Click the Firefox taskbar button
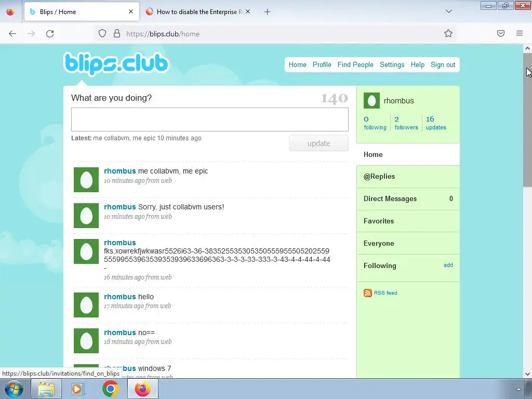The height and width of the screenshot is (399, 532). coord(143,389)
